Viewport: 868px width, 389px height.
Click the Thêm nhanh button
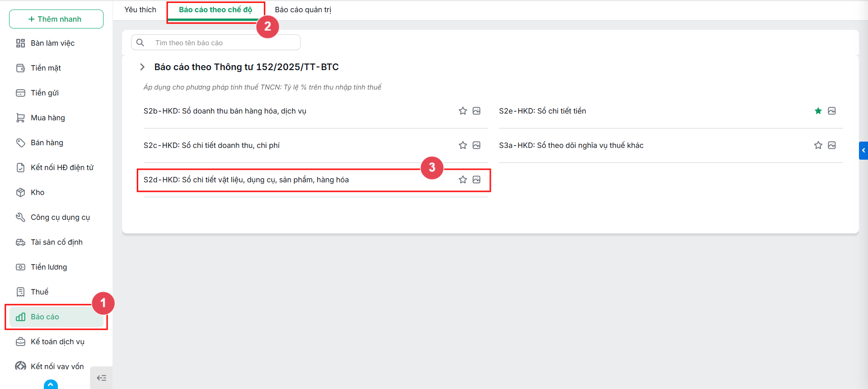(x=56, y=19)
